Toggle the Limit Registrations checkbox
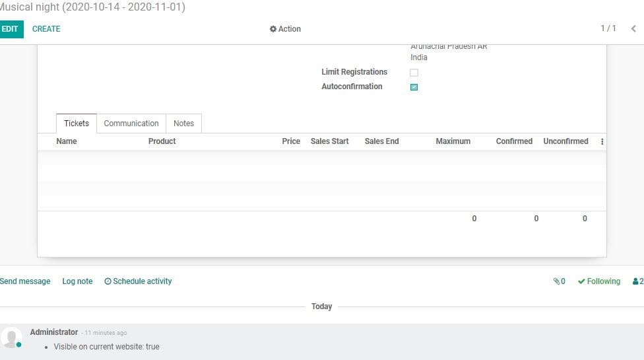The width and height of the screenshot is (644, 360). [x=414, y=72]
